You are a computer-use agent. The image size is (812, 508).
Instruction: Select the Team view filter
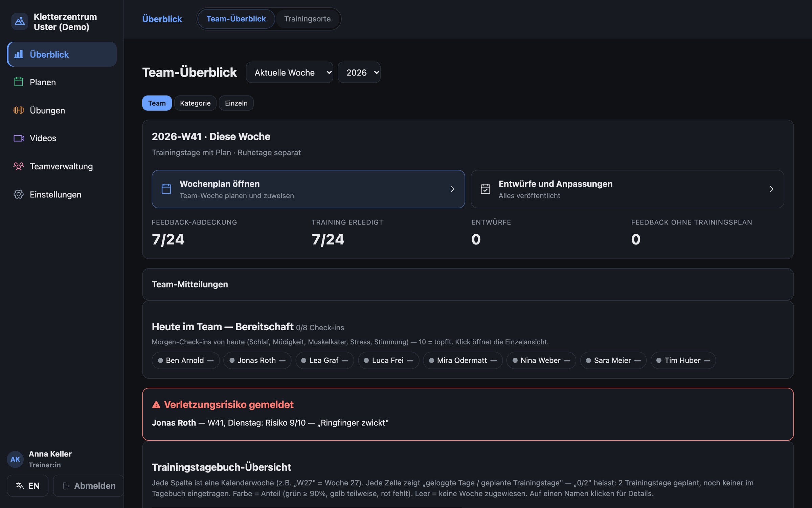click(157, 103)
